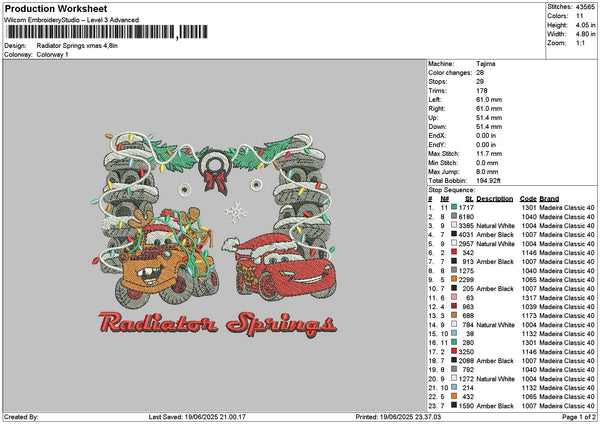Click the 'Description' column header
Viewport: 600px width, 424px height.
coord(495,199)
